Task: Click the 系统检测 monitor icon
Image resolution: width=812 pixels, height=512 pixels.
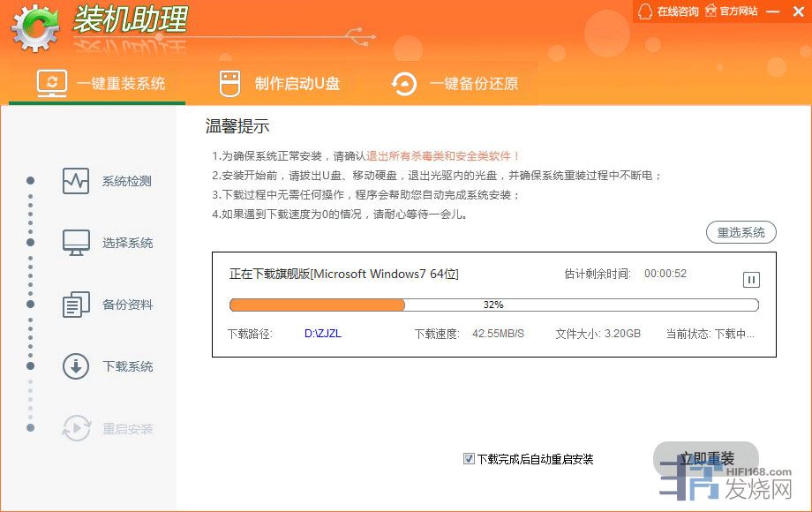Action: pos(76,181)
